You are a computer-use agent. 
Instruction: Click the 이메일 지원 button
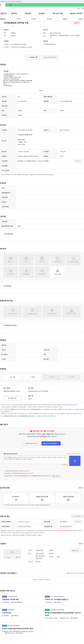12,398
